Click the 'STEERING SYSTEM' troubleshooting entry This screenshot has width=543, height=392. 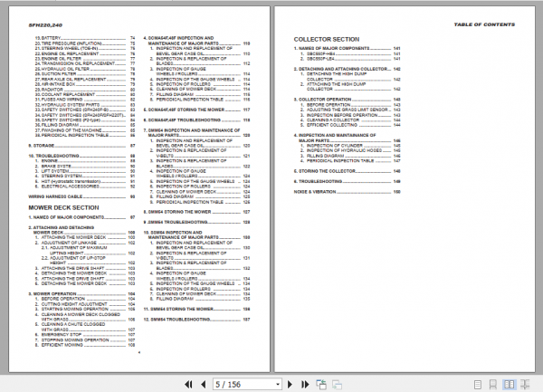coord(85,177)
